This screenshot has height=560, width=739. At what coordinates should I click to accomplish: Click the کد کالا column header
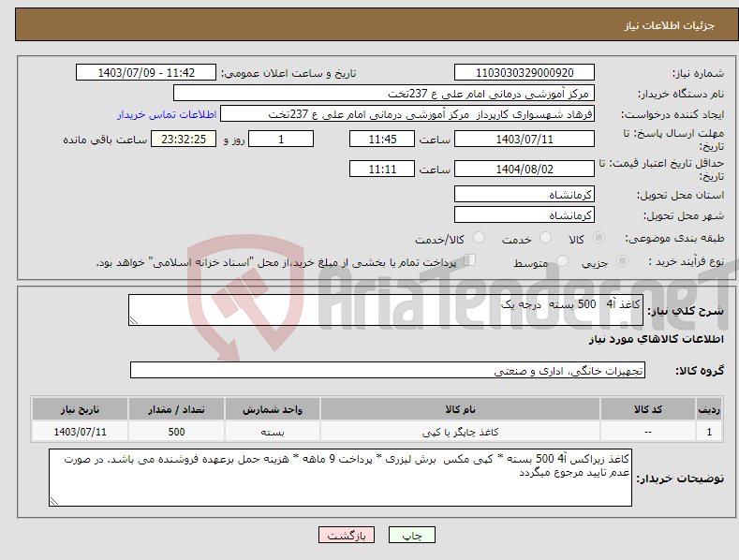(x=648, y=409)
